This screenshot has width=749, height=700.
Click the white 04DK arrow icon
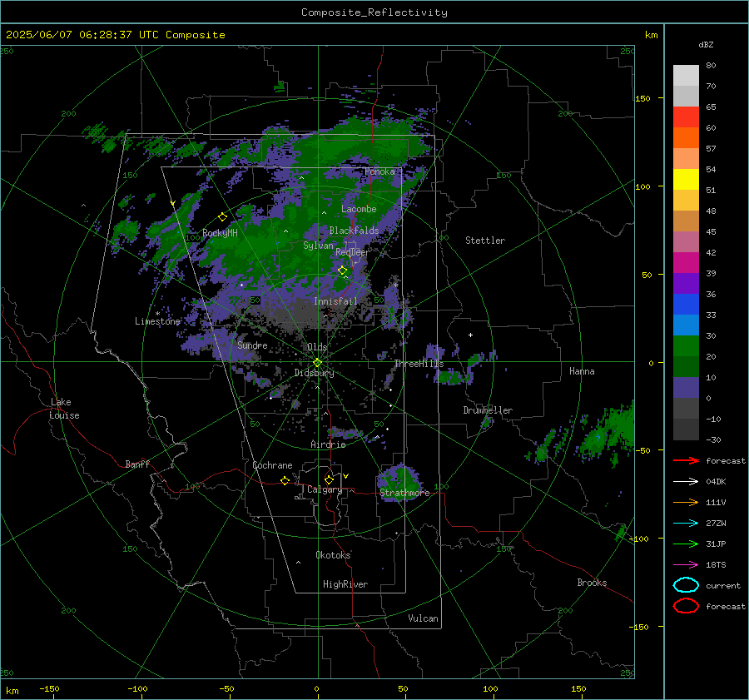click(x=686, y=482)
